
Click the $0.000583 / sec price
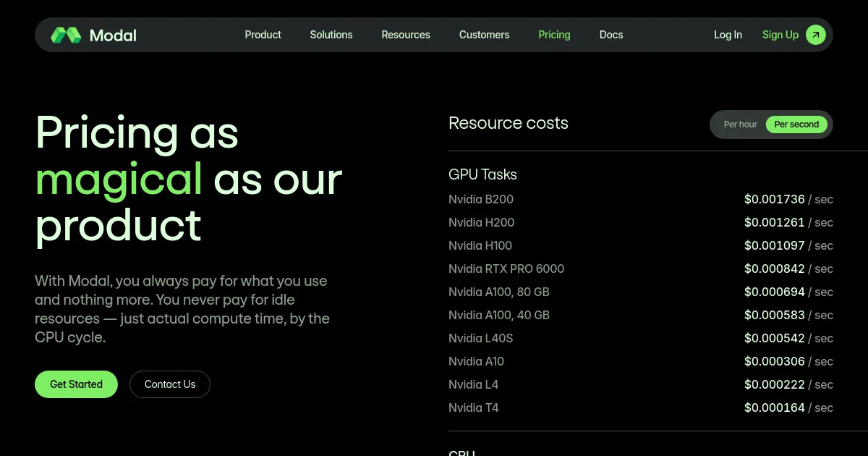click(x=788, y=315)
